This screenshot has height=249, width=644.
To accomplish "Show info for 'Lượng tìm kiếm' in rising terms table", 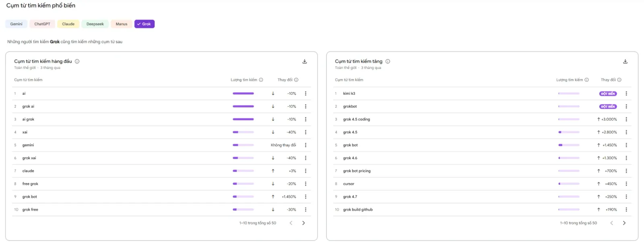I will coord(587,80).
